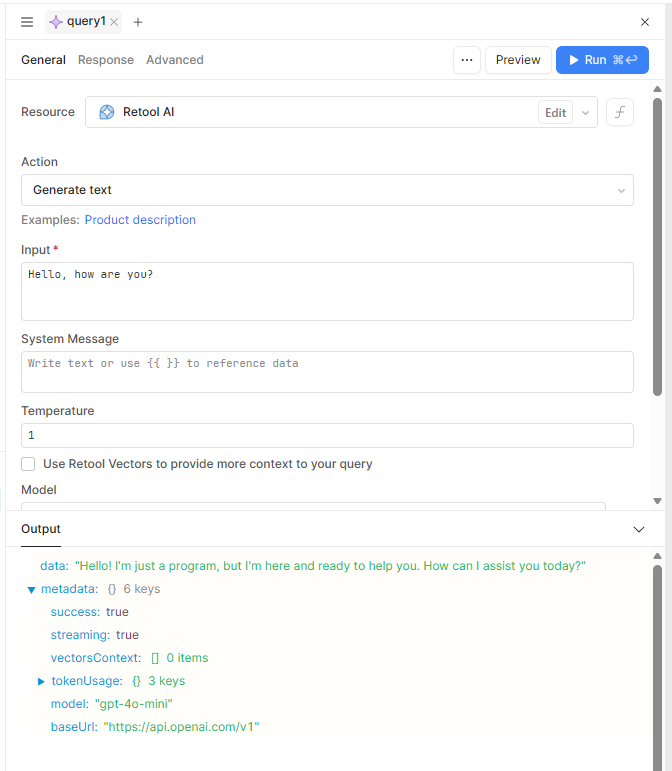Image resolution: width=672 pixels, height=771 pixels.
Task: Click the Retool AI resource icon
Action: pyautogui.click(x=107, y=112)
